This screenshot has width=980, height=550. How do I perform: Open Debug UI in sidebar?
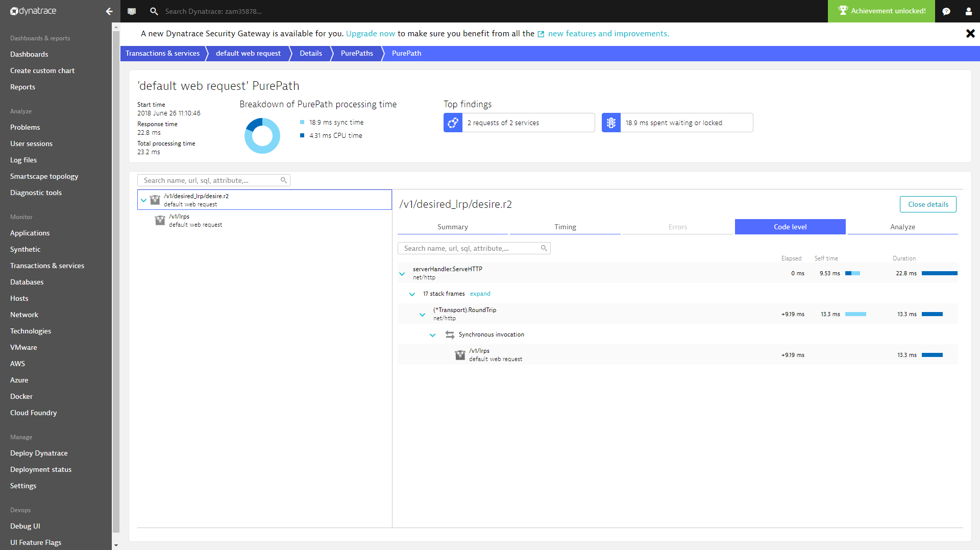[25, 526]
